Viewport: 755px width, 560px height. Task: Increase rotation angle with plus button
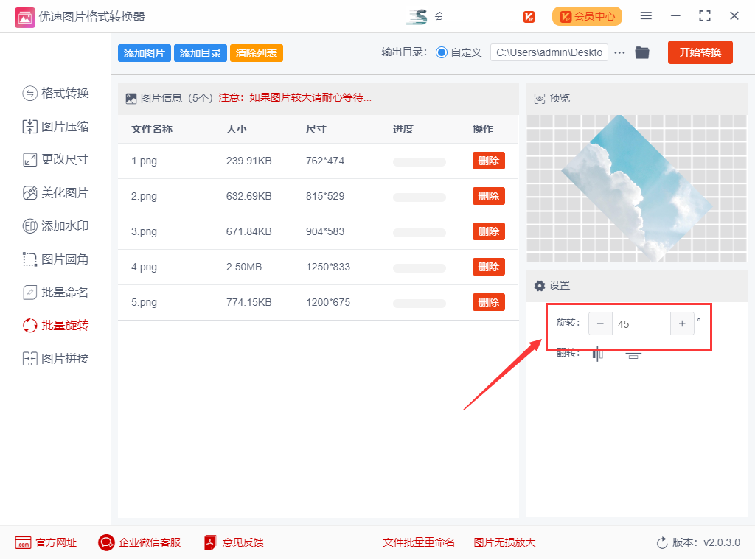[x=682, y=323]
